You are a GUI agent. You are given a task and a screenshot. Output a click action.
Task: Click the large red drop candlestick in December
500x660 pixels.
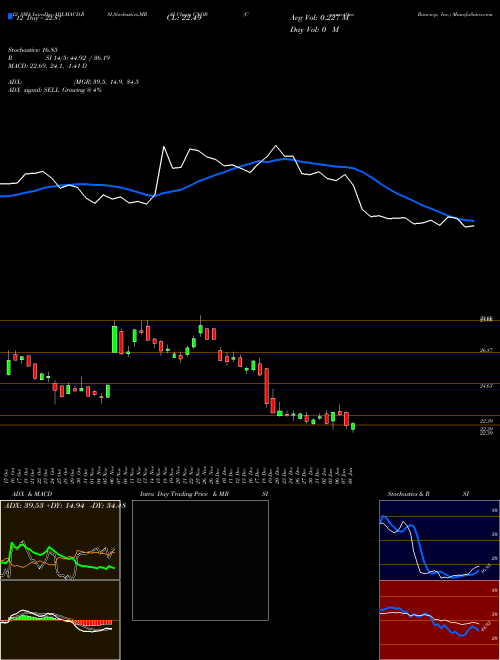tap(266, 386)
